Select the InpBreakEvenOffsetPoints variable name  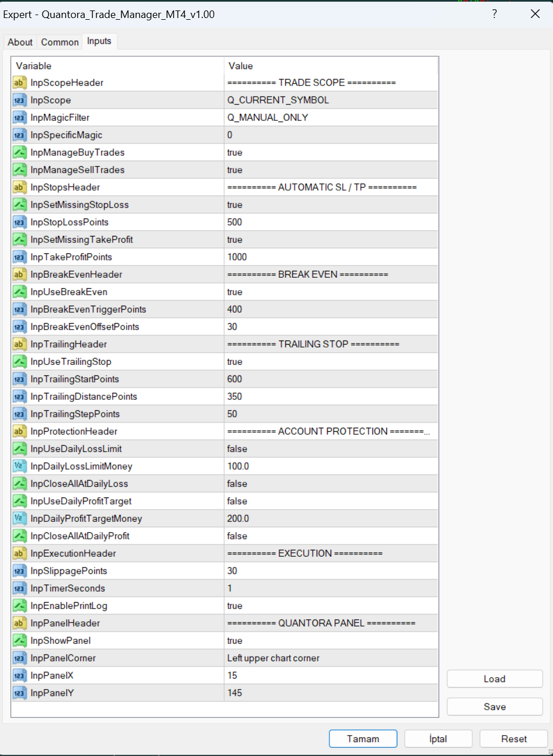(x=85, y=327)
